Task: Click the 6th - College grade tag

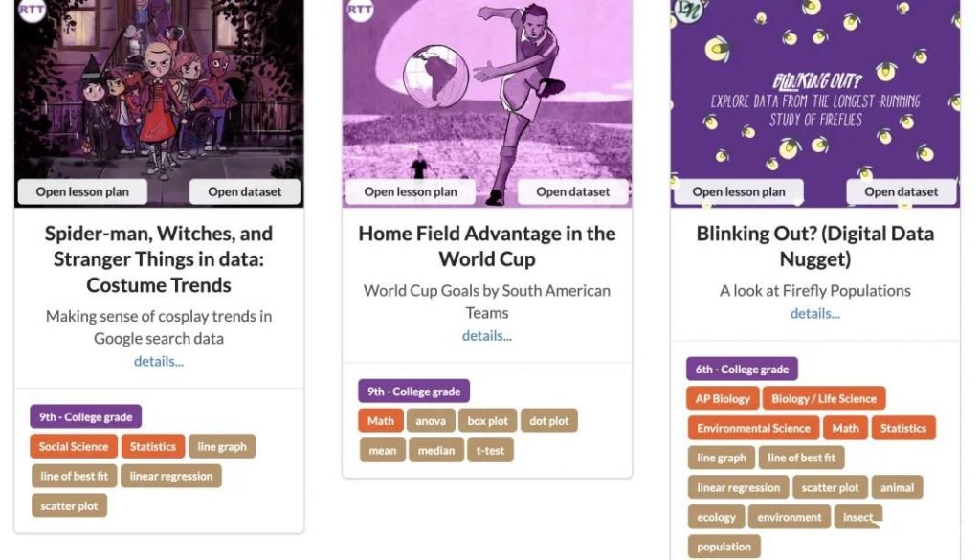Action: point(742,370)
